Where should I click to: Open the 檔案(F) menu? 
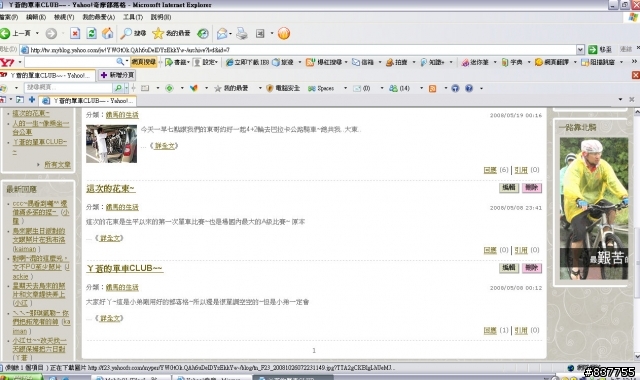[x=9, y=17]
